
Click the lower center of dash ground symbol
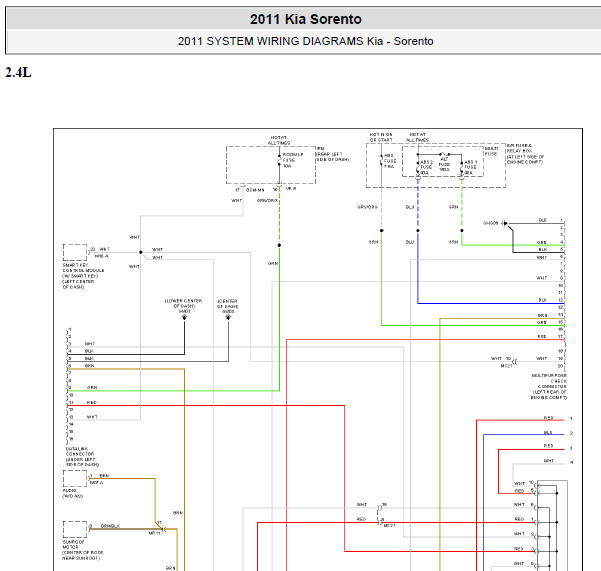184,317
